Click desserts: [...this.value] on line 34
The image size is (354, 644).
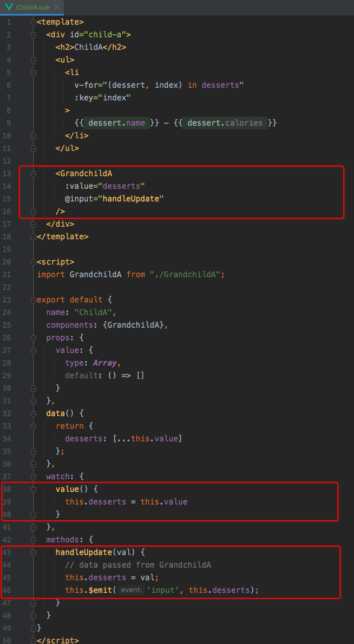[123, 438]
